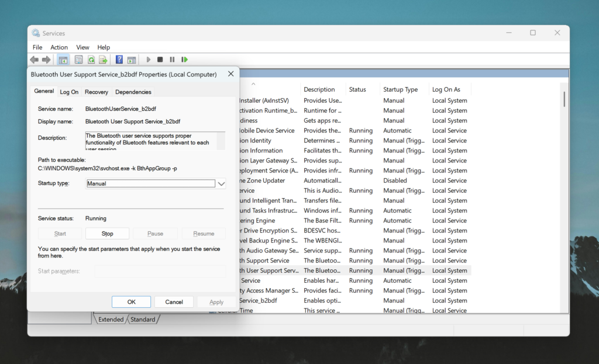Click the services list vertical scrollbar thumb
The image size is (599, 364).
click(564, 99)
